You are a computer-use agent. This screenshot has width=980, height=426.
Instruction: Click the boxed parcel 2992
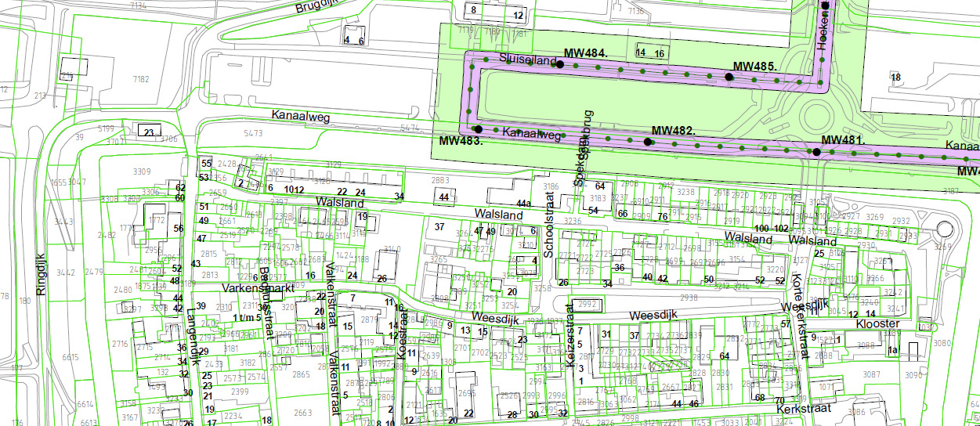tap(588, 304)
